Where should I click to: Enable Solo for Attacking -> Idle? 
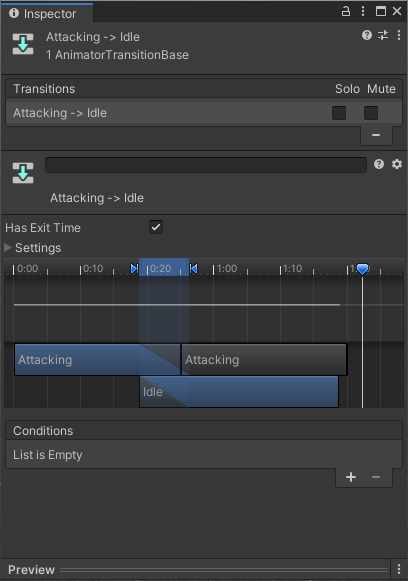[x=339, y=113]
